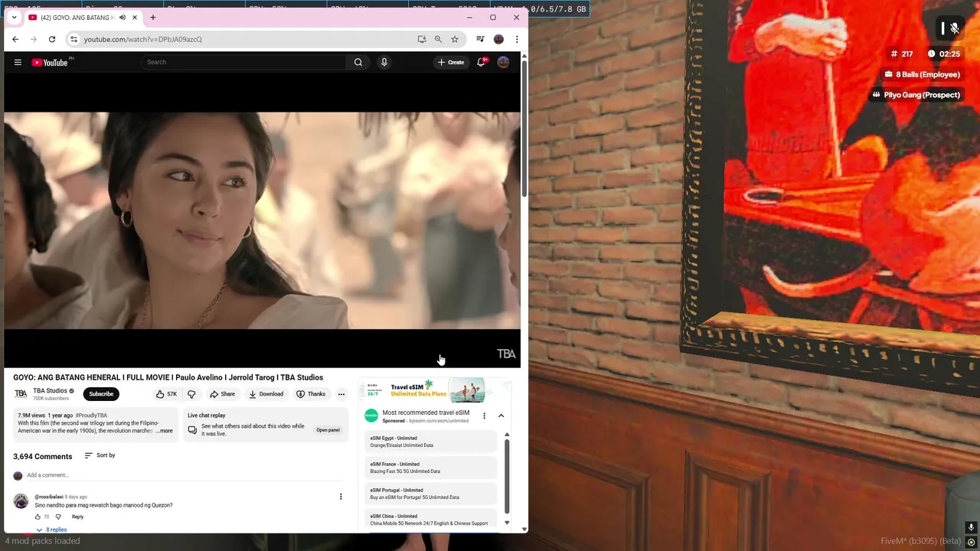This screenshot has height=551, width=980.
Task: Dislike the comment by @rossibalasi
Action: 58,517
